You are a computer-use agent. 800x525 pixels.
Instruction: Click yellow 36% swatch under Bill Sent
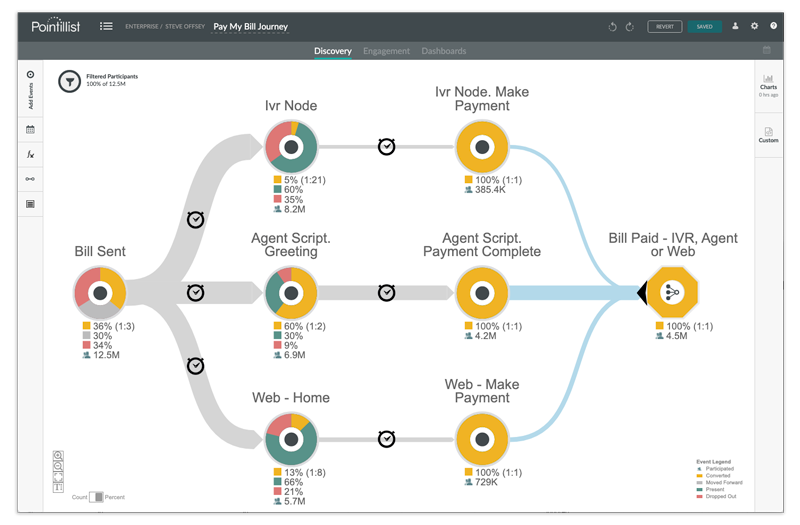pos(86,326)
